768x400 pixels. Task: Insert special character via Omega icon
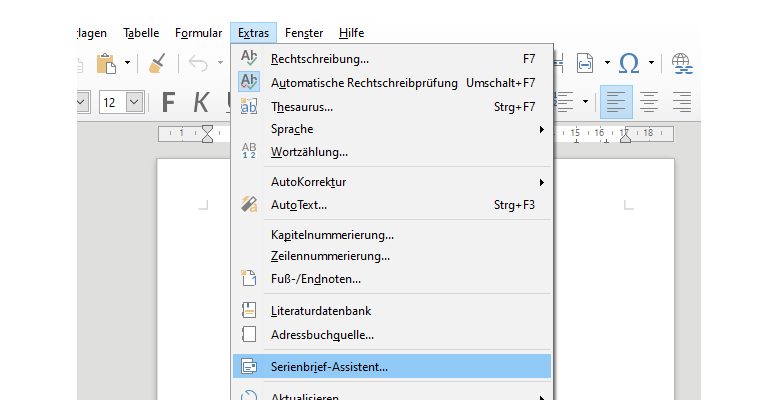click(x=629, y=64)
